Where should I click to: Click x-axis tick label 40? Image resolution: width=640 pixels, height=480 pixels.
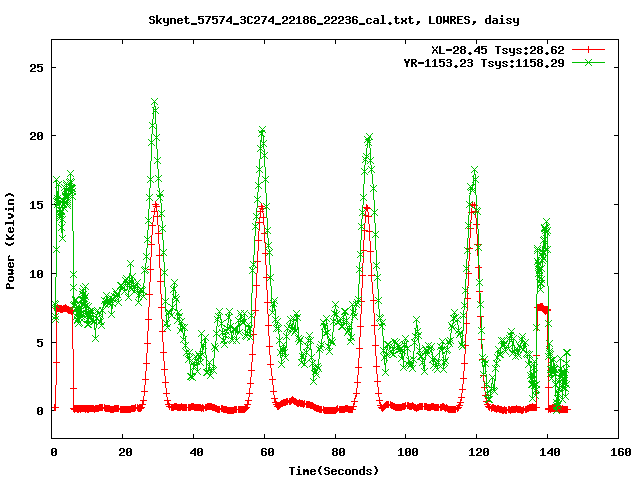click(196, 452)
